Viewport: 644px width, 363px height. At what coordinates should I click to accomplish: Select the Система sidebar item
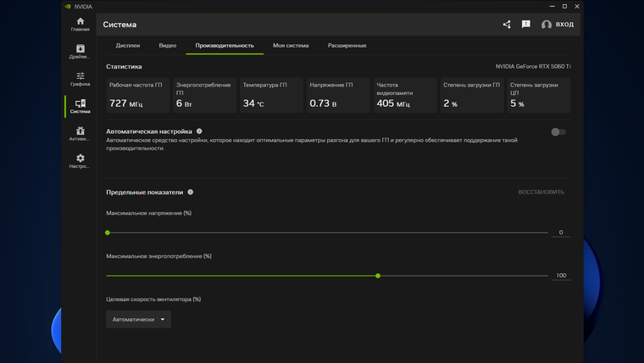point(80,106)
